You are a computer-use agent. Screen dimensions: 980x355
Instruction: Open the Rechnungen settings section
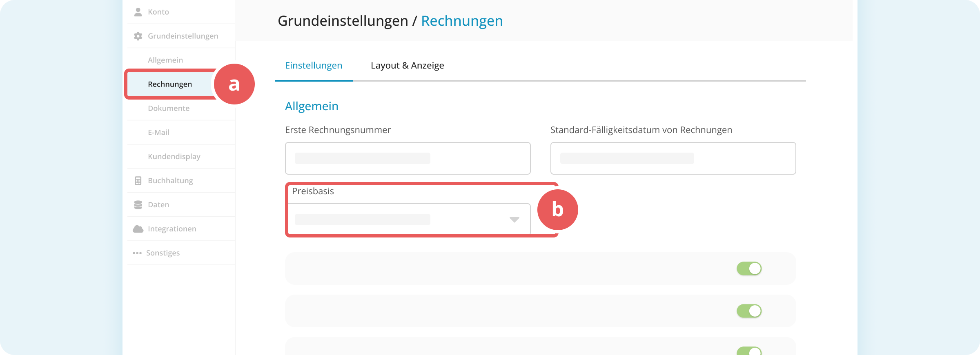pyautogui.click(x=170, y=84)
